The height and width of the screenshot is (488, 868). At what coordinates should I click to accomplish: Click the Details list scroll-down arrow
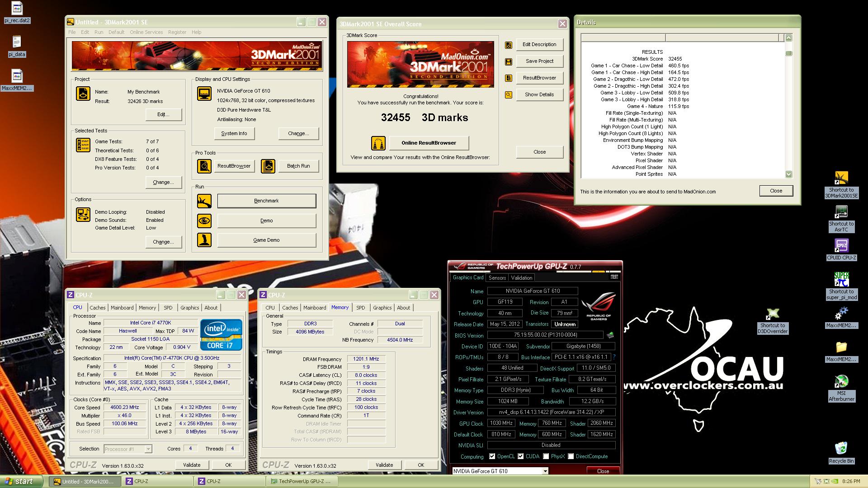click(x=789, y=174)
